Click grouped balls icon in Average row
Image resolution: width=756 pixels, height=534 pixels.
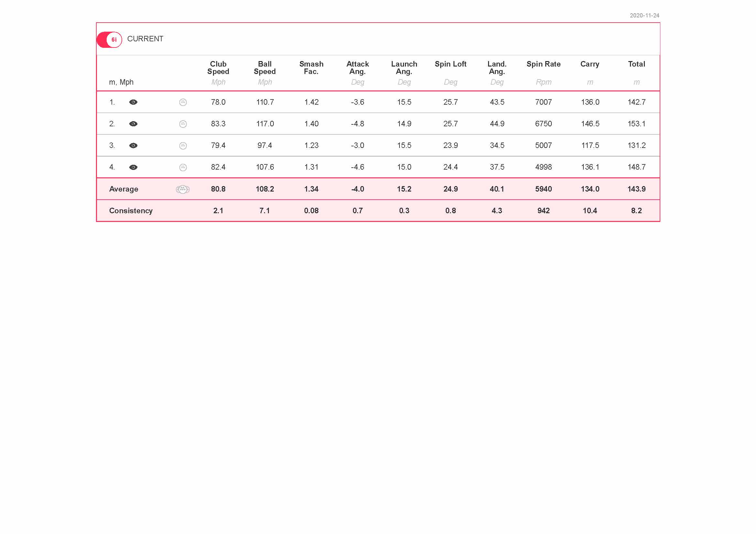[x=183, y=189]
